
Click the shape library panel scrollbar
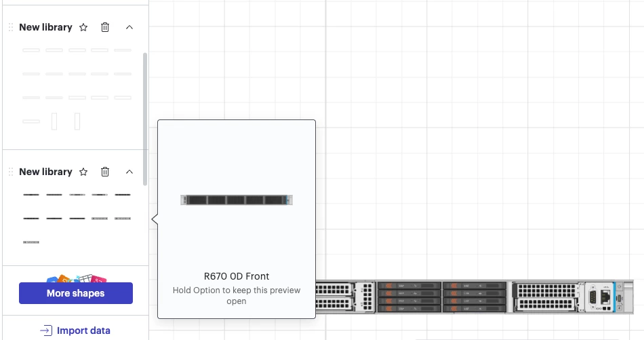click(x=145, y=119)
